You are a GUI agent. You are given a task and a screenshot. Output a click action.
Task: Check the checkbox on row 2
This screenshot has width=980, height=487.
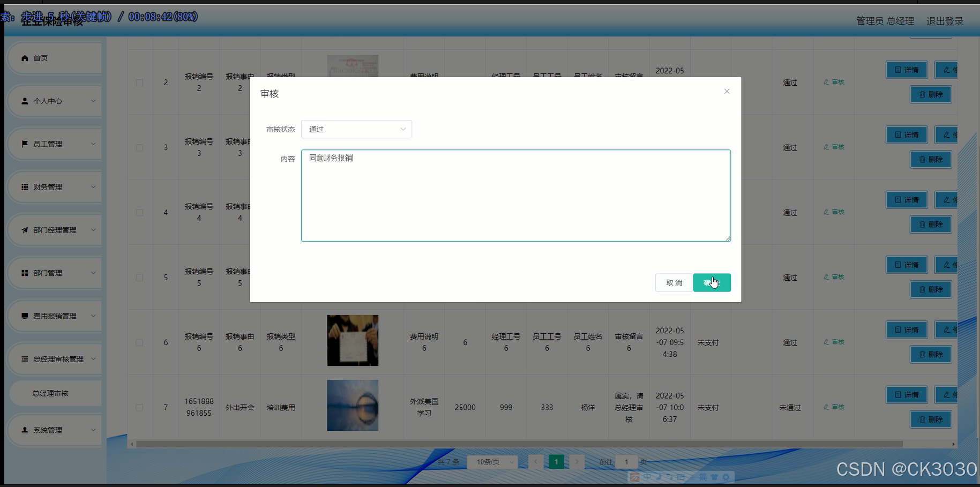pos(139,83)
